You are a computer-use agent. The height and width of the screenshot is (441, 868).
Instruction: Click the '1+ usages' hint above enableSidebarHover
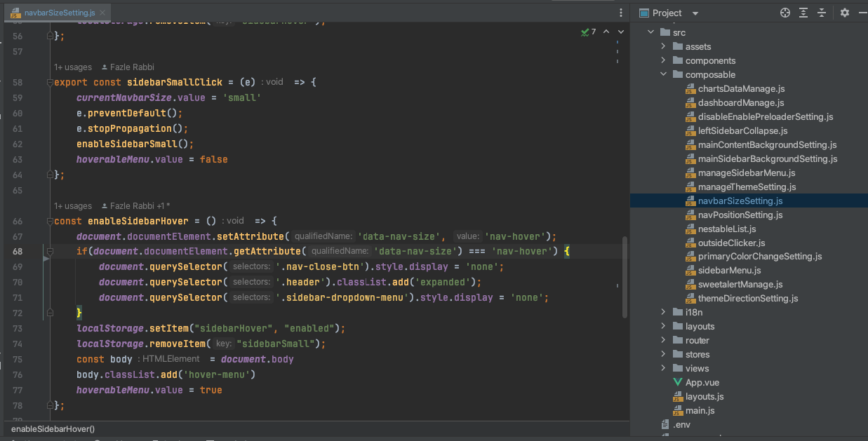(73, 206)
